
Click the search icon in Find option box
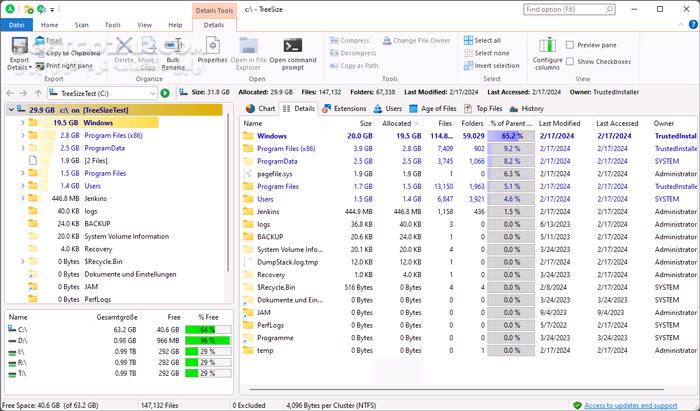[x=609, y=9]
